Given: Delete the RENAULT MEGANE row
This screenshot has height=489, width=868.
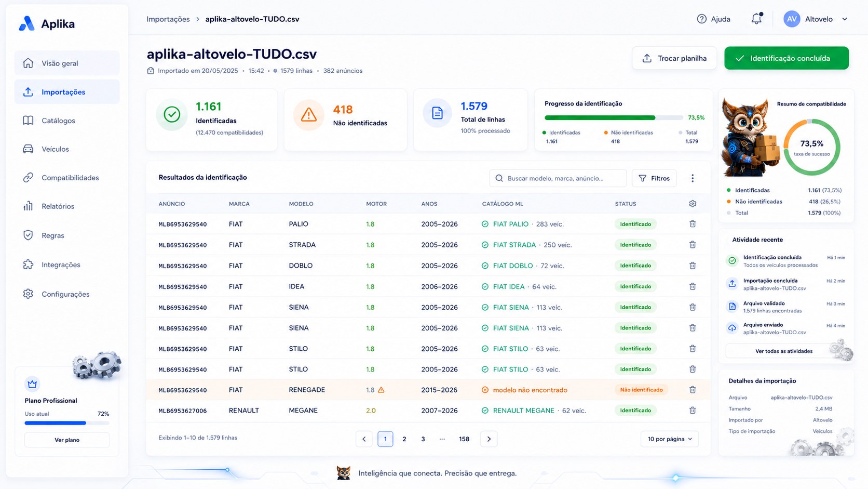Looking at the screenshot, I should pyautogui.click(x=693, y=411).
